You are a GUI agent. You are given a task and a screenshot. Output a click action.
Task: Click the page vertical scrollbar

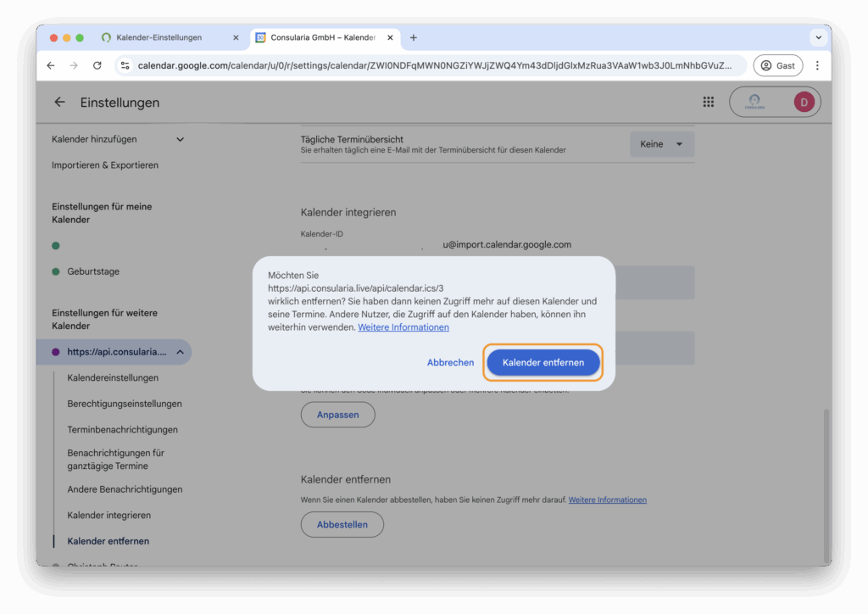(826, 486)
